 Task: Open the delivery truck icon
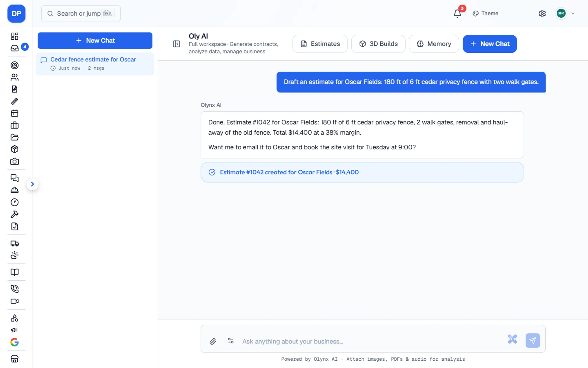click(15, 243)
